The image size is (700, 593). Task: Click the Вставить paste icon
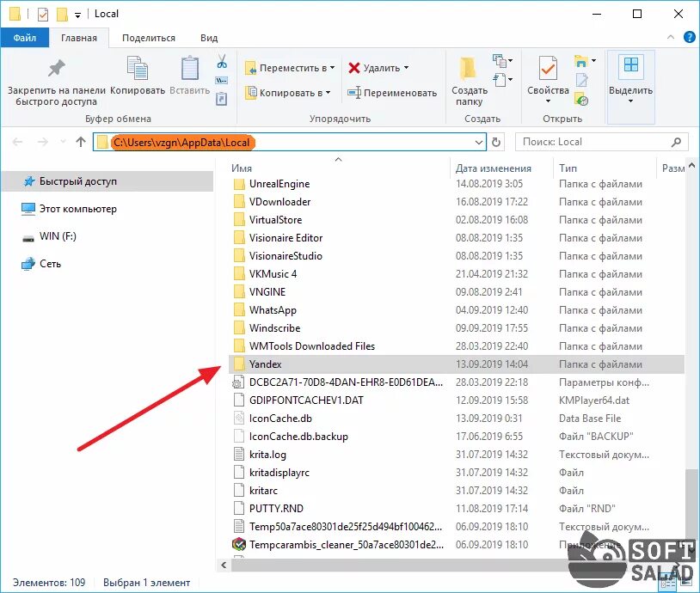pos(190,68)
